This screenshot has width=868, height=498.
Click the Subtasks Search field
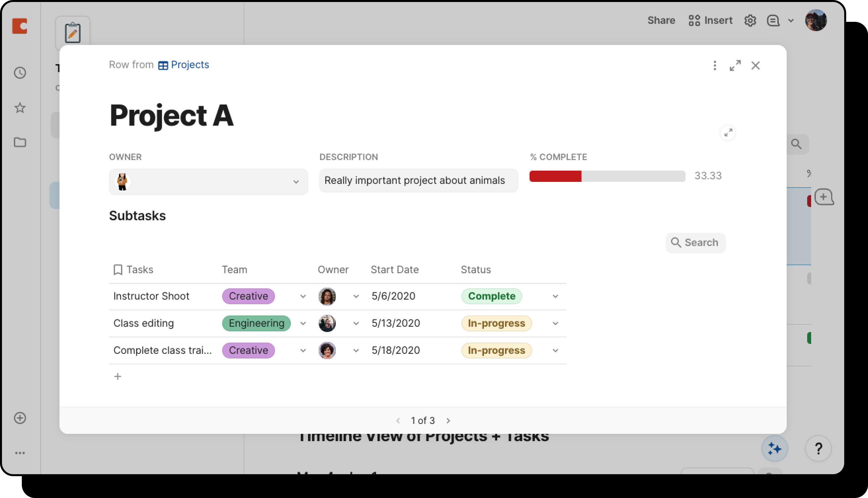(695, 243)
